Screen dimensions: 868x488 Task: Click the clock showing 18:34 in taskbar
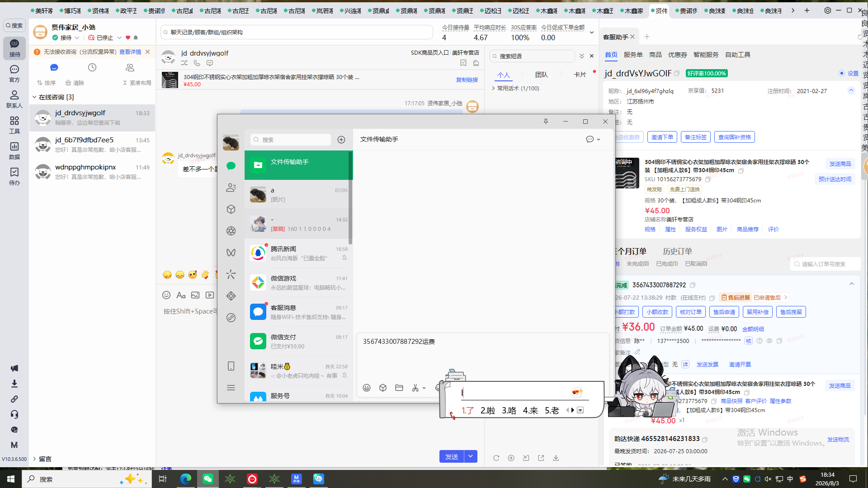(x=827, y=479)
